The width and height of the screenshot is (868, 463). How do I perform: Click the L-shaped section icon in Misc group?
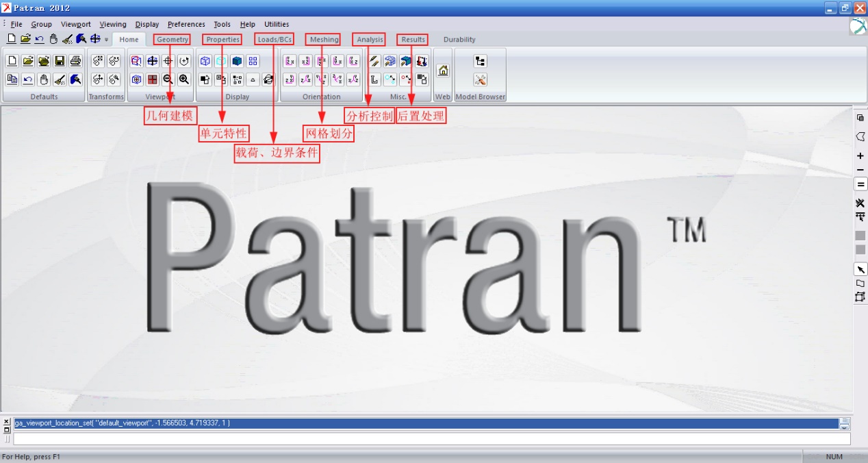pyautogui.click(x=374, y=79)
